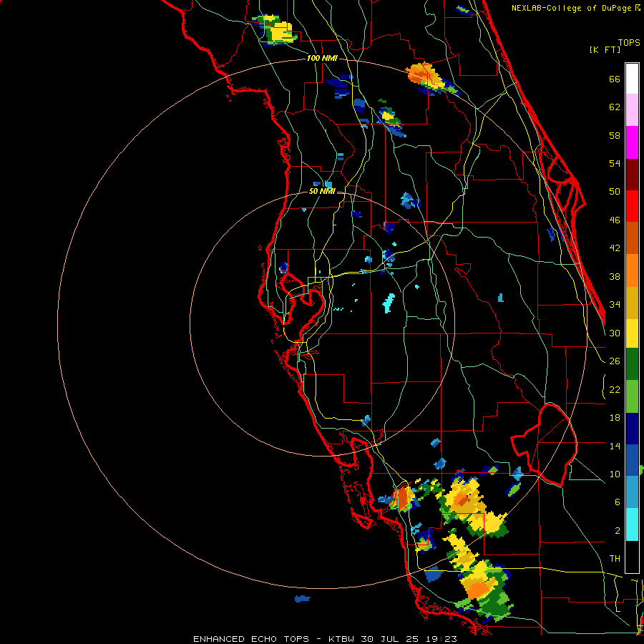Click the 10 legend value
This screenshot has height=644, width=644.
click(615, 474)
